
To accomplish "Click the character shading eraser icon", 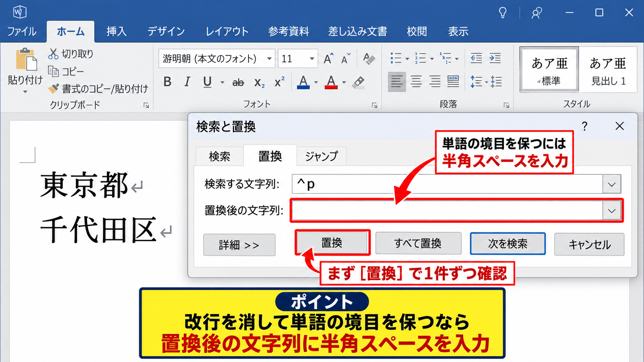I will pyautogui.click(x=359, y=82).
